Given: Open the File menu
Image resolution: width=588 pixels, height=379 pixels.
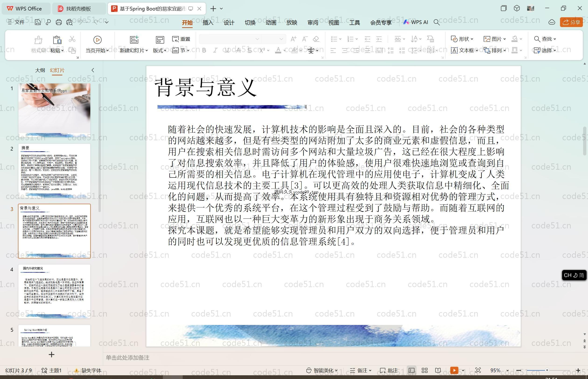Looking at the screenshot, I should pyautogui.click(x=16, y=22).
